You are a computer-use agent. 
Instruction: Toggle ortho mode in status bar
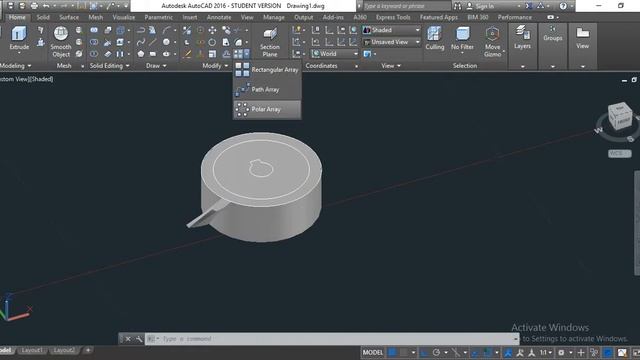pos(424,352)
